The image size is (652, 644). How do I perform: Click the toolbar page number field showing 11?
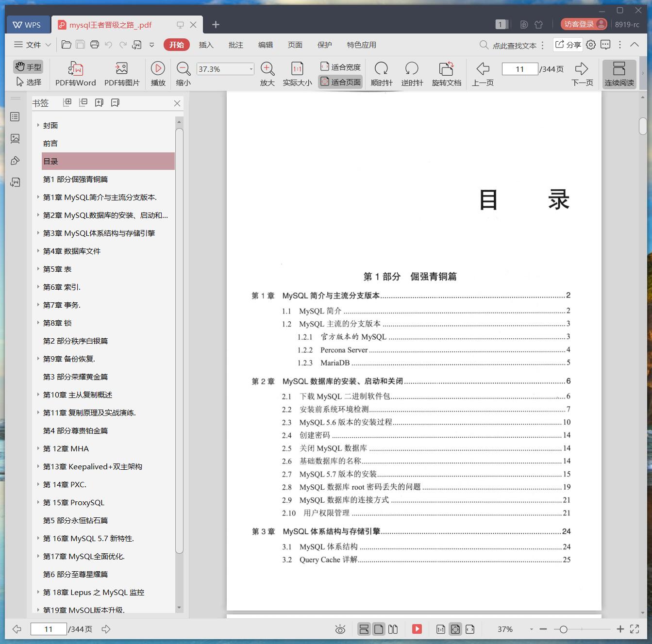point(520,69)
